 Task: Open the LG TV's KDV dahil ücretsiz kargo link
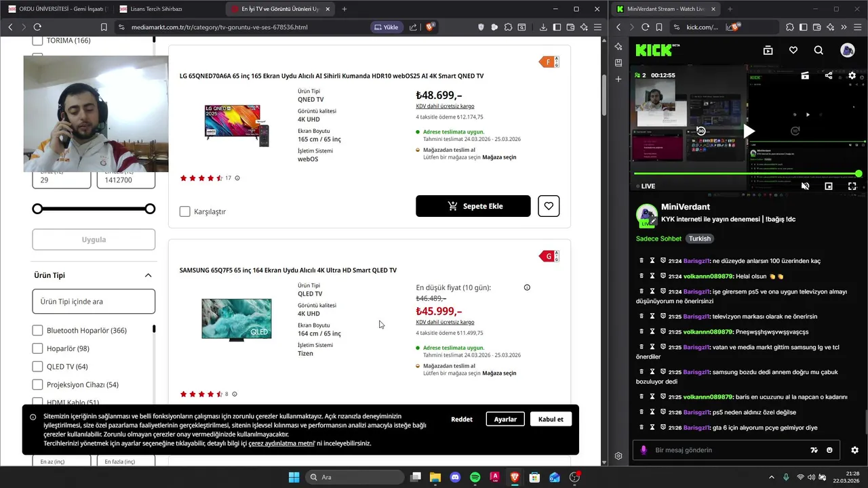445,106
